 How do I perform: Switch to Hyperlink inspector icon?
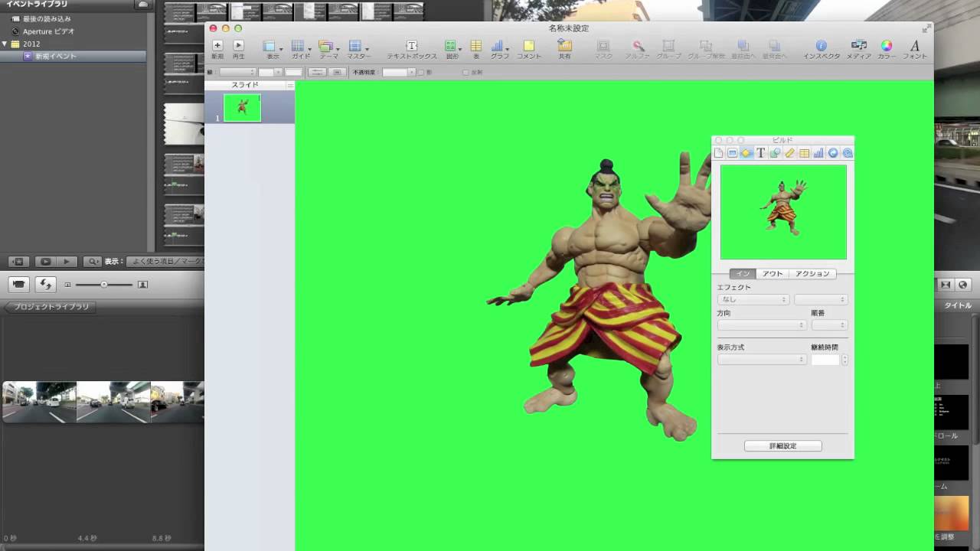tap(833, 153)
